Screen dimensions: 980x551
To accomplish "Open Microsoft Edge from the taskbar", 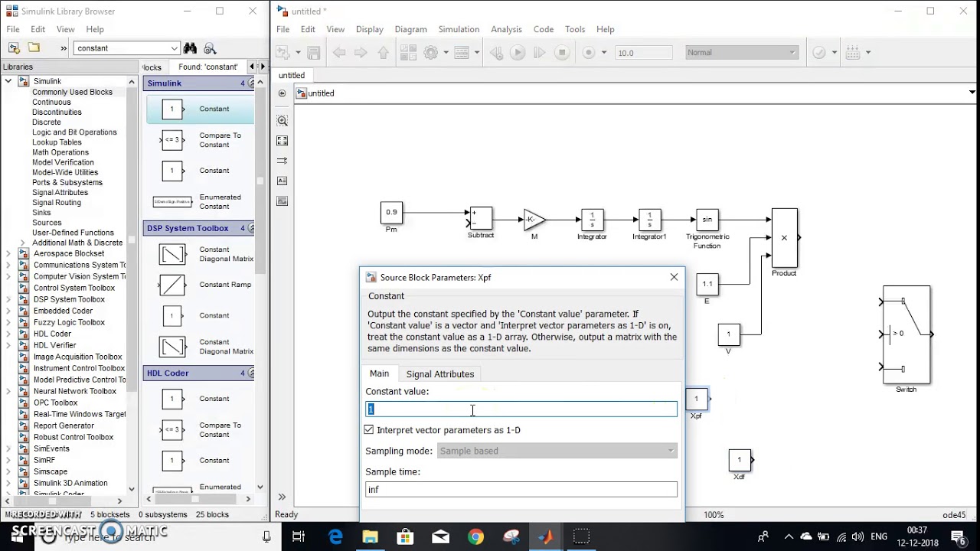I will (335, 536).
